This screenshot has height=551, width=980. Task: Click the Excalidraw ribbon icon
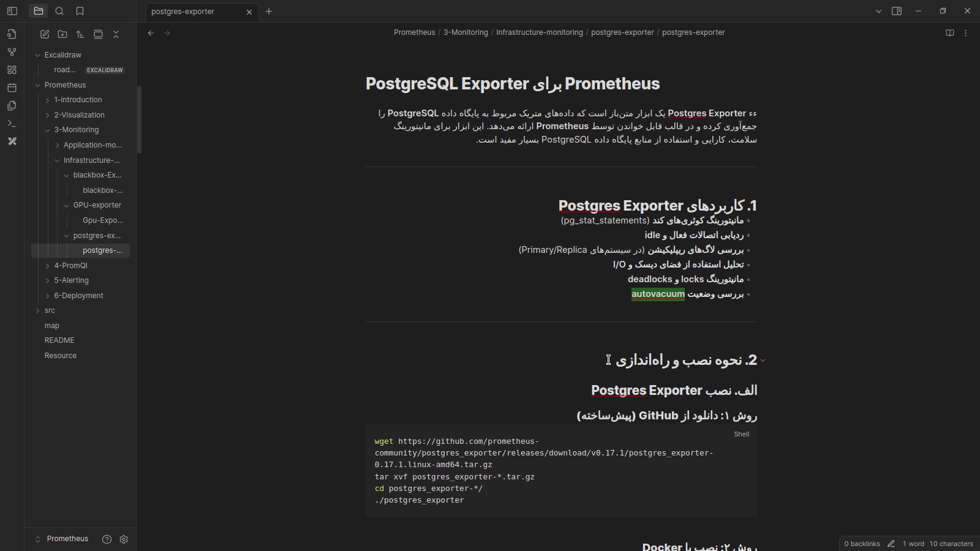[12, 141]
